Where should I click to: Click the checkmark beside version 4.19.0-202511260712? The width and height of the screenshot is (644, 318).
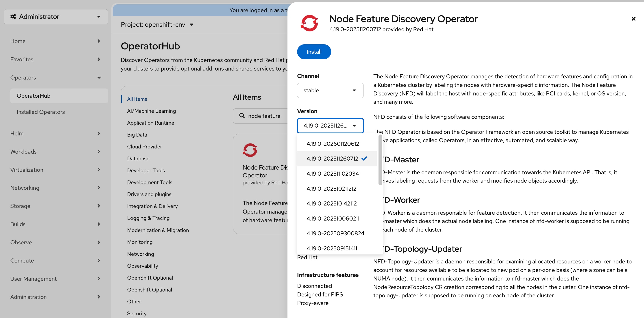pos(364,158)
